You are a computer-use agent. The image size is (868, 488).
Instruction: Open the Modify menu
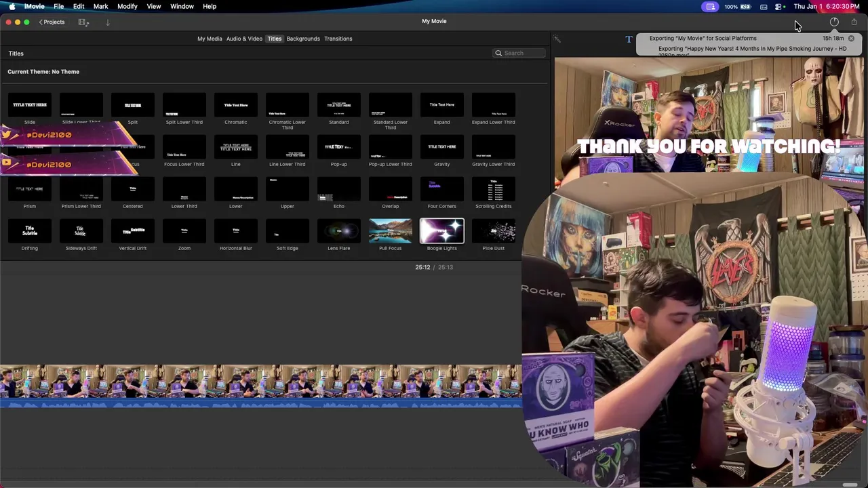tap(127, 7)
